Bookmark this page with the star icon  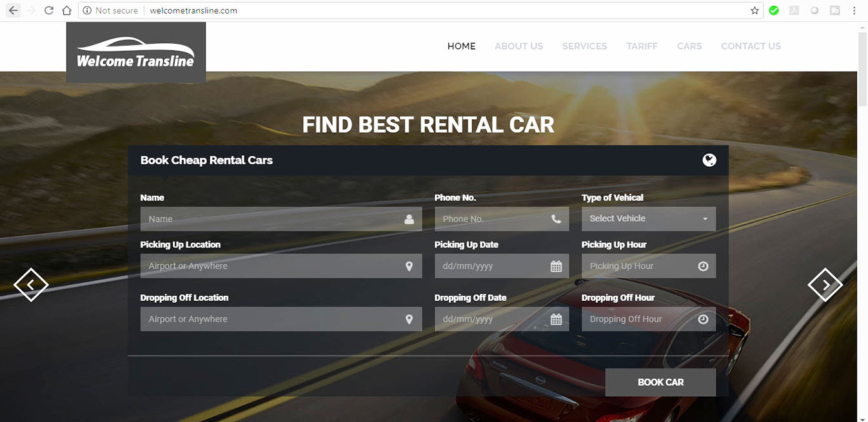click(x=755, y=10)
